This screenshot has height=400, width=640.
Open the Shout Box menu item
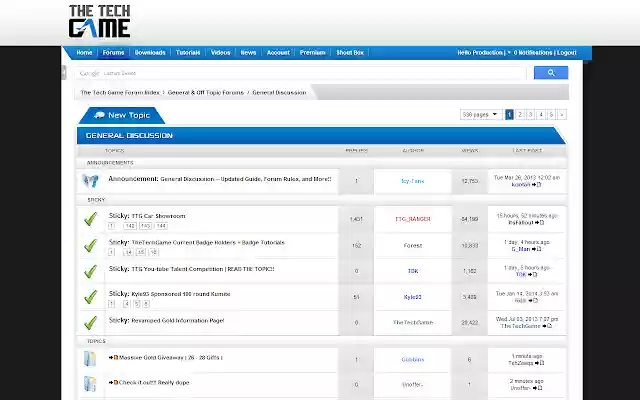350,53
